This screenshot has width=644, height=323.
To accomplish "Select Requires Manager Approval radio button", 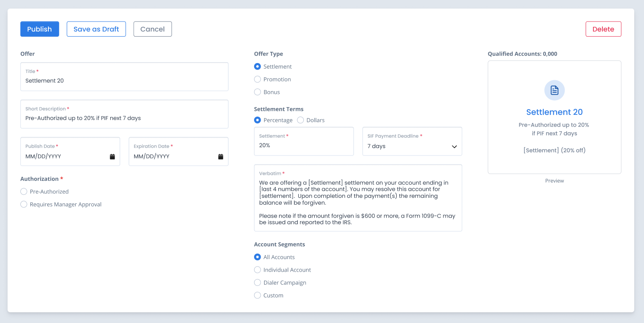I will tap(24, 205).
